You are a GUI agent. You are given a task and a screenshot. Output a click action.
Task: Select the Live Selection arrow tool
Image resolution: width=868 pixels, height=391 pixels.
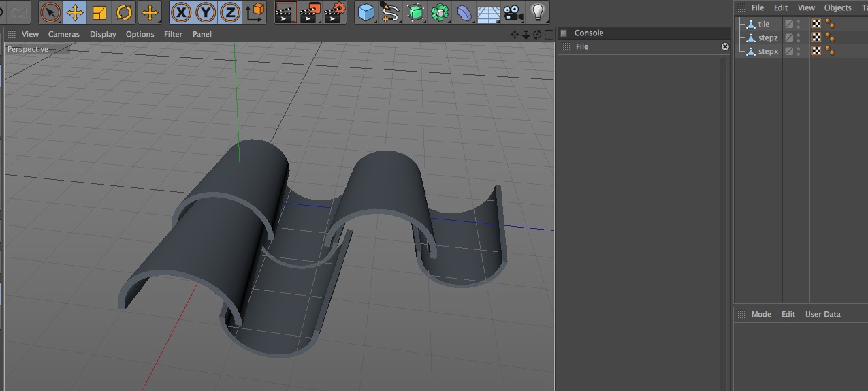(50, 12)
